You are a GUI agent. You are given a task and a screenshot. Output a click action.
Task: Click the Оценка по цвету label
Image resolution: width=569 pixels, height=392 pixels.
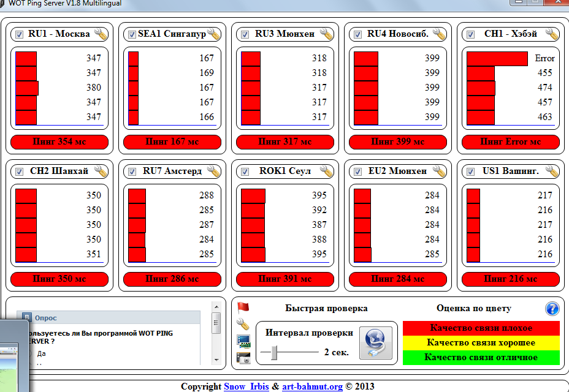tap(473, 308)
